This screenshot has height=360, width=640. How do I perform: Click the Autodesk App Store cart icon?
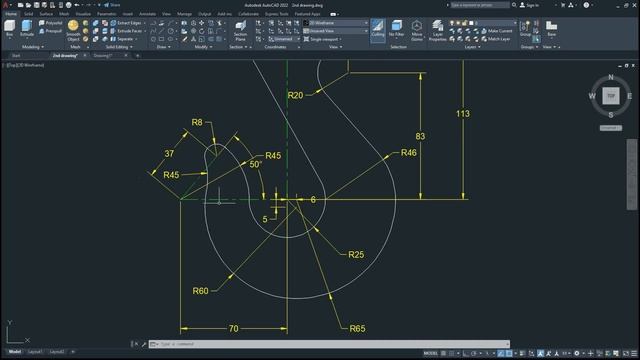[x=563, y=5]
